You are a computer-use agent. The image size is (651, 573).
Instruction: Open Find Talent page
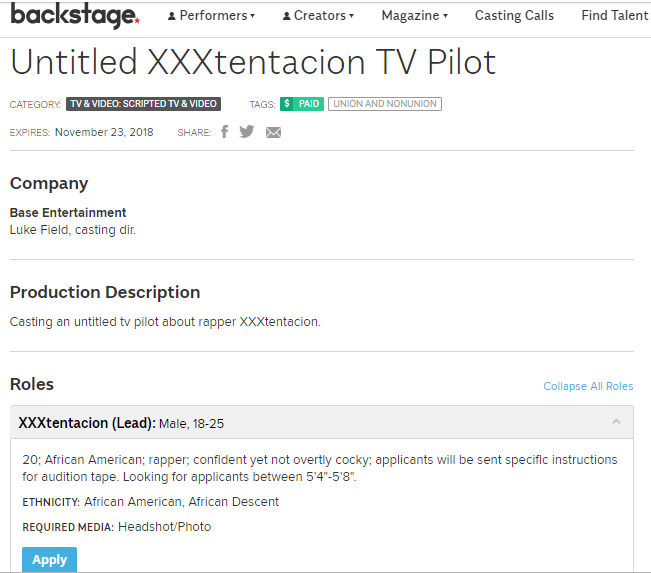[x=614, y=16]
